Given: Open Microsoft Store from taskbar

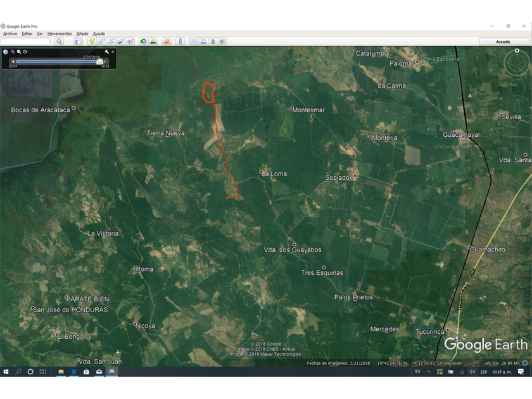Looking at the screenshot, I should [x=87, y=372].
